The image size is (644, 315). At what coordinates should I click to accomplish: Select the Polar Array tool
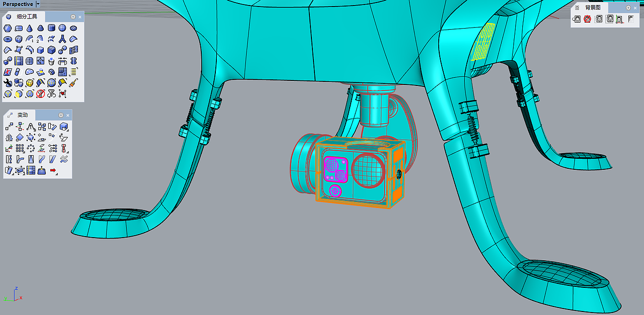coord(31,148)
